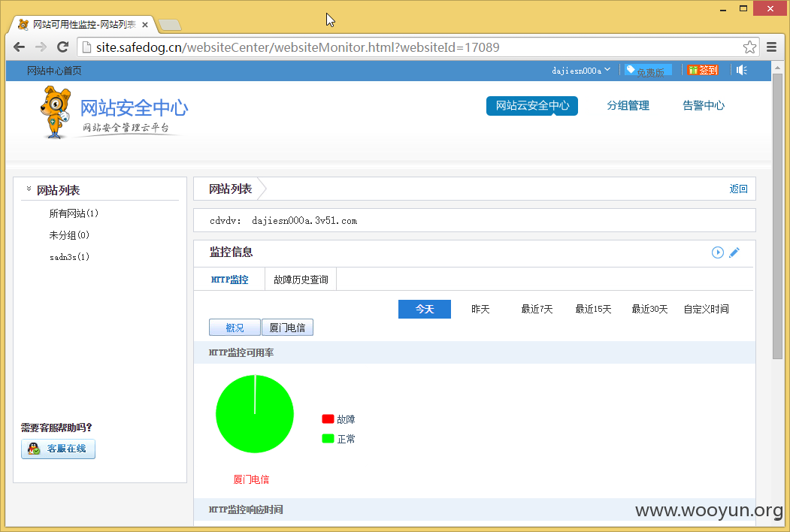The height and width of the screenshot is (532, 790).
Task: Click the red 故障 legend swatch
Action: pos(328,419)
